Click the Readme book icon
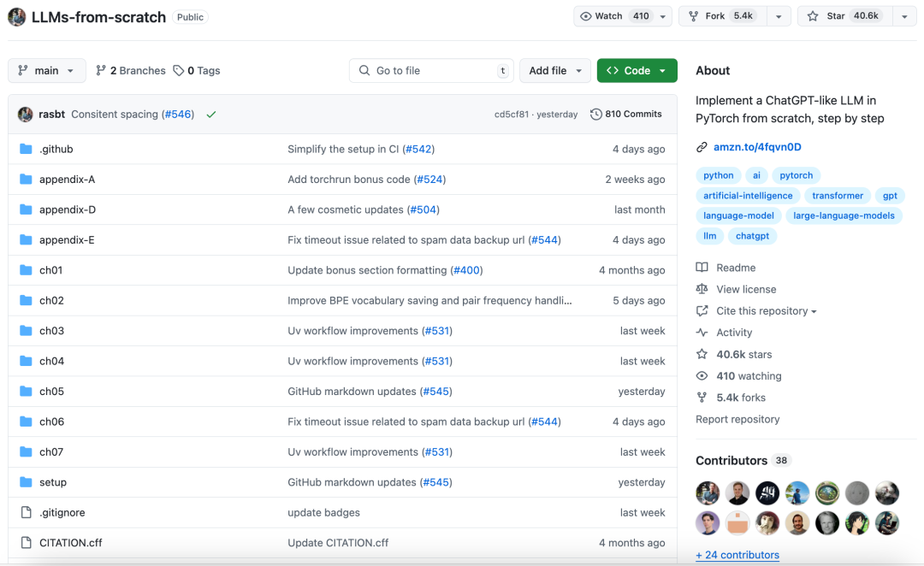 (702, 267)
